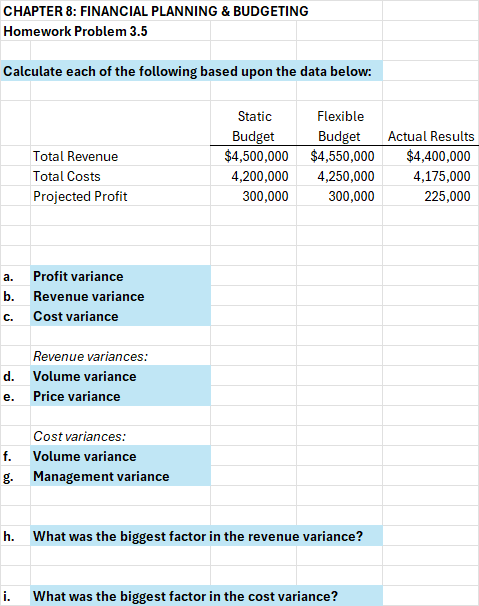Viewport: 479px width, 606px height.
Task: Select the Profit variance label
Action: [121, 276]
